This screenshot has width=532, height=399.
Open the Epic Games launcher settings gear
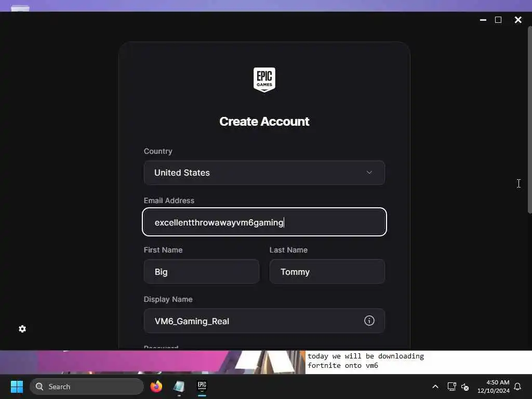pos(22,329)
